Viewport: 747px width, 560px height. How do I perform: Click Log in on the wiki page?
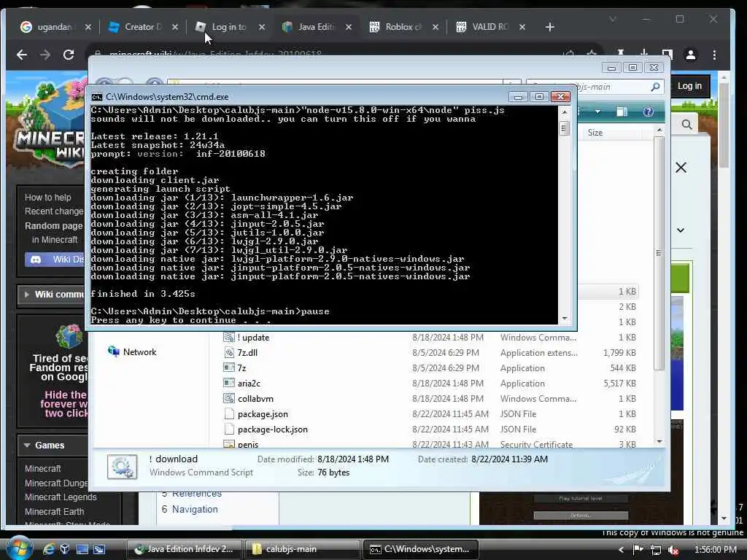point(689,86)
